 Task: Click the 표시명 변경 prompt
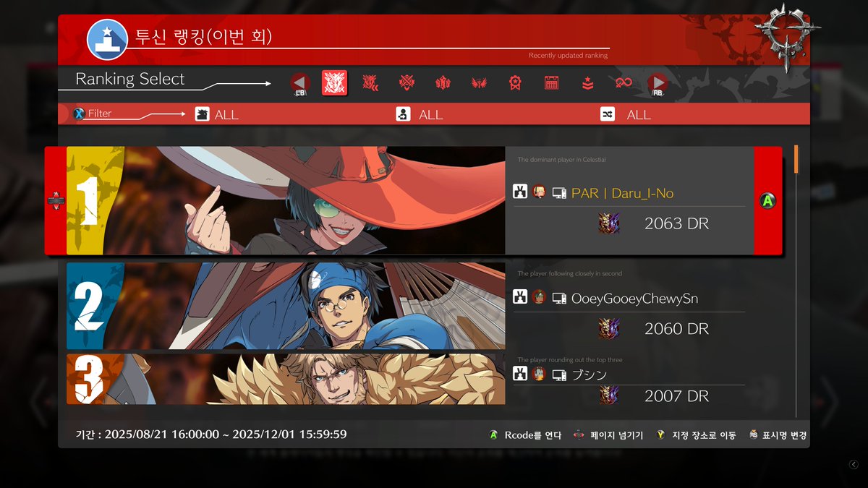(x=778, y=435)
